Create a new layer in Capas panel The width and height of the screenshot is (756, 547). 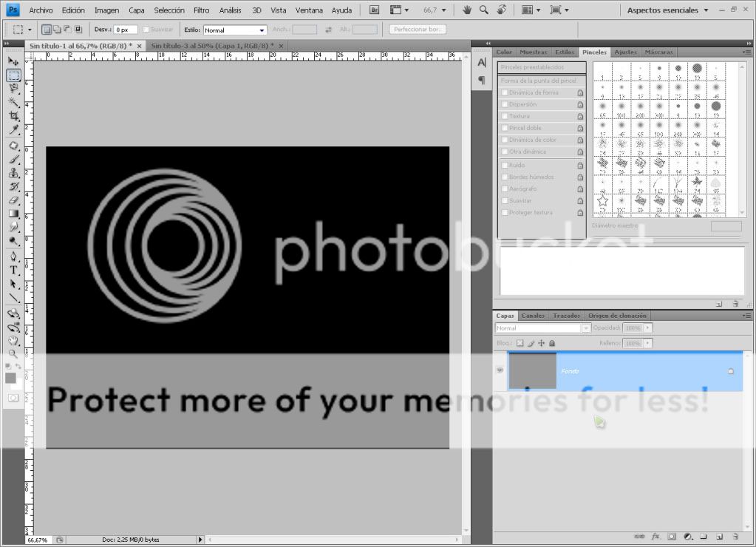719,537
